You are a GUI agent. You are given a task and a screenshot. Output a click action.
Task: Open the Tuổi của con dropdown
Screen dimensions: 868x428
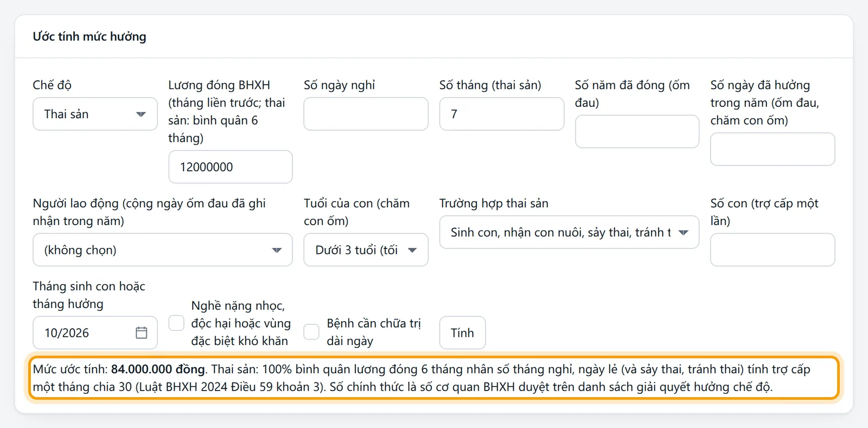pos(366,250)
